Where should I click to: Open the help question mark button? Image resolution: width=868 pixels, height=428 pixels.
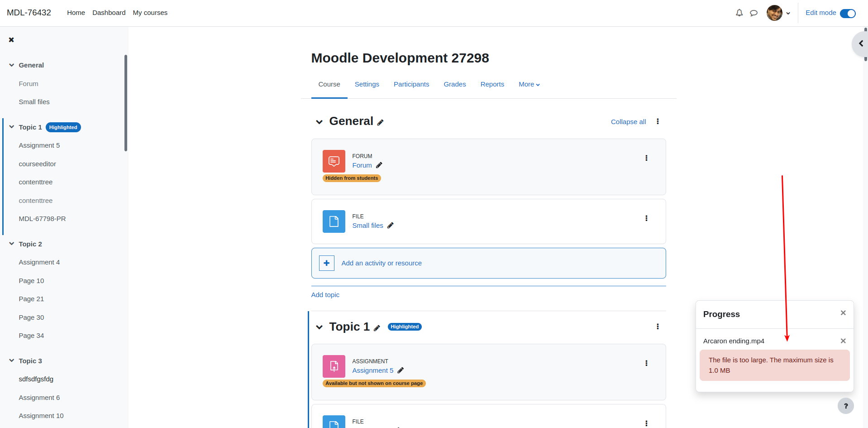tap(846, 406)
